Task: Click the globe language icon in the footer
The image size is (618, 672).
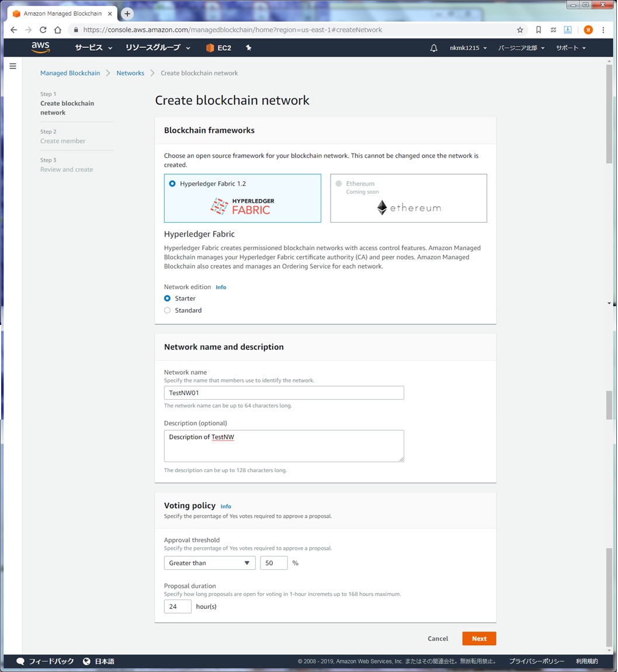Action: coord(86,661)
